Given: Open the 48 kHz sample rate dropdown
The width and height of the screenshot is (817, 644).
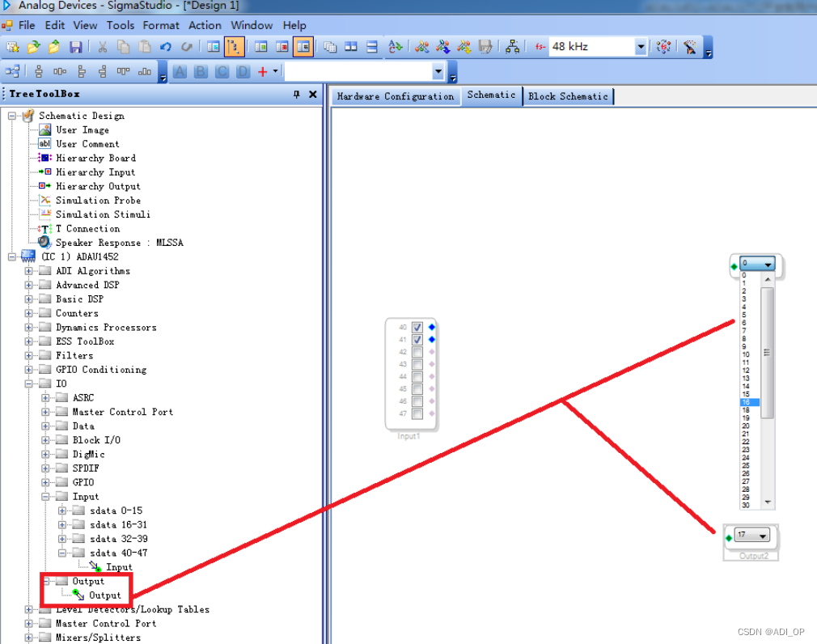Looking at the screenshot, I should pos(641,47).
